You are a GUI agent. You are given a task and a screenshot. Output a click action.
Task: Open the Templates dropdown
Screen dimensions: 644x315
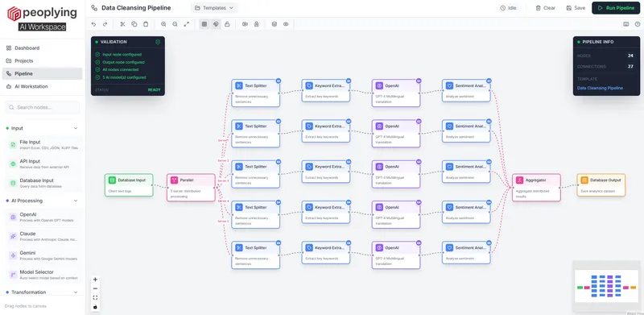click(214, 8)
